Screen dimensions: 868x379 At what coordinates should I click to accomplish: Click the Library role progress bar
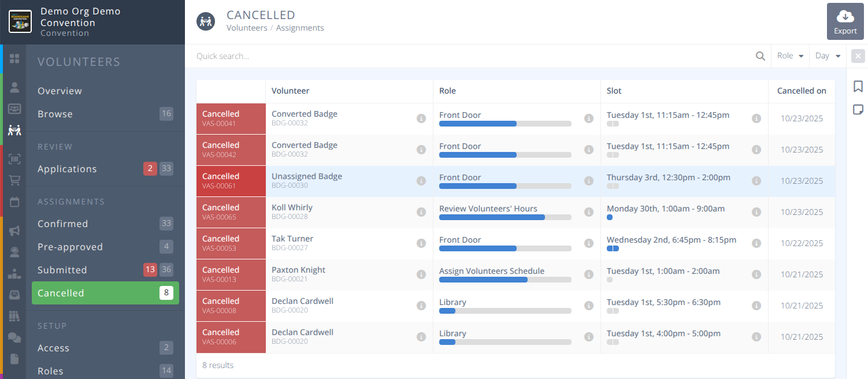505,310
